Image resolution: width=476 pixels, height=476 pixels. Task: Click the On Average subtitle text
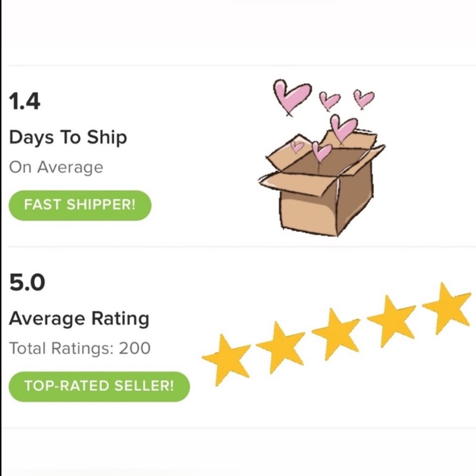click(56, 167)
